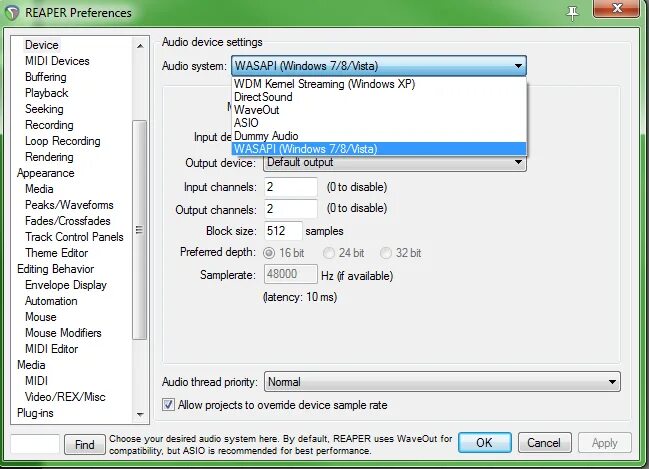Image resolution: width=649 pixels, height=469 pixels.
Task: Choose Dummy Audio from audio system list
Action: (379, 136)
